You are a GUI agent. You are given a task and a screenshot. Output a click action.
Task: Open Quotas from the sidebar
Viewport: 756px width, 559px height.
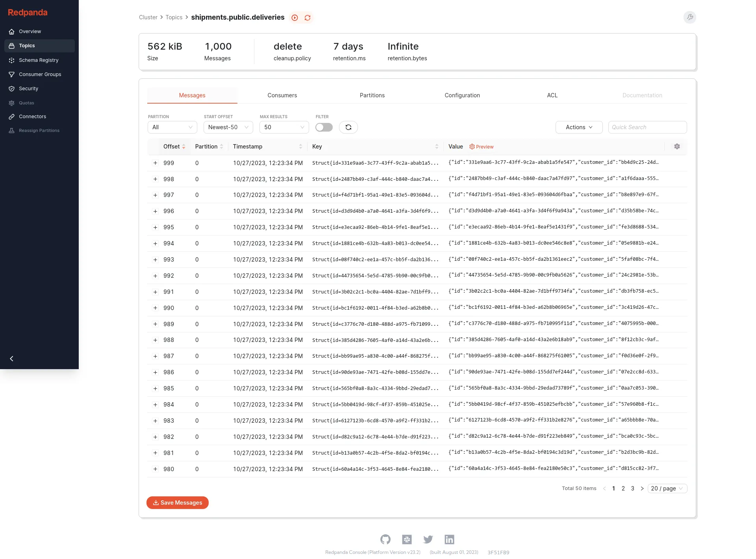click(x=27, y=102)
